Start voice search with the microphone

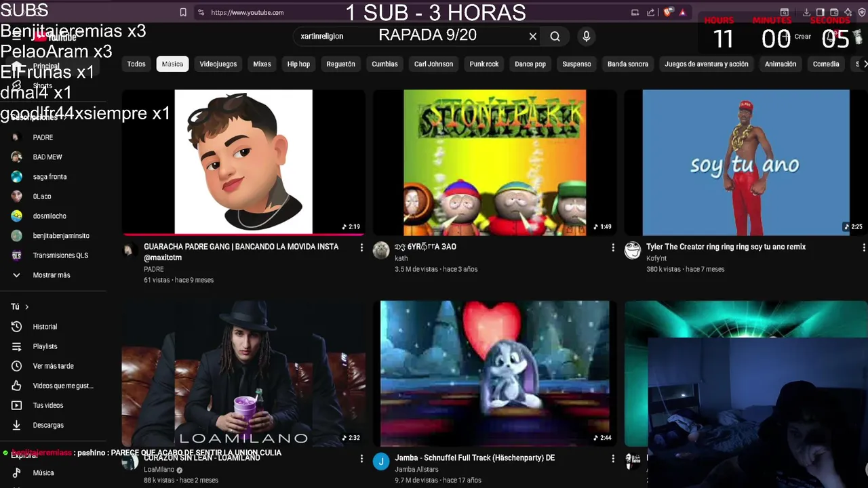(587, 37)
